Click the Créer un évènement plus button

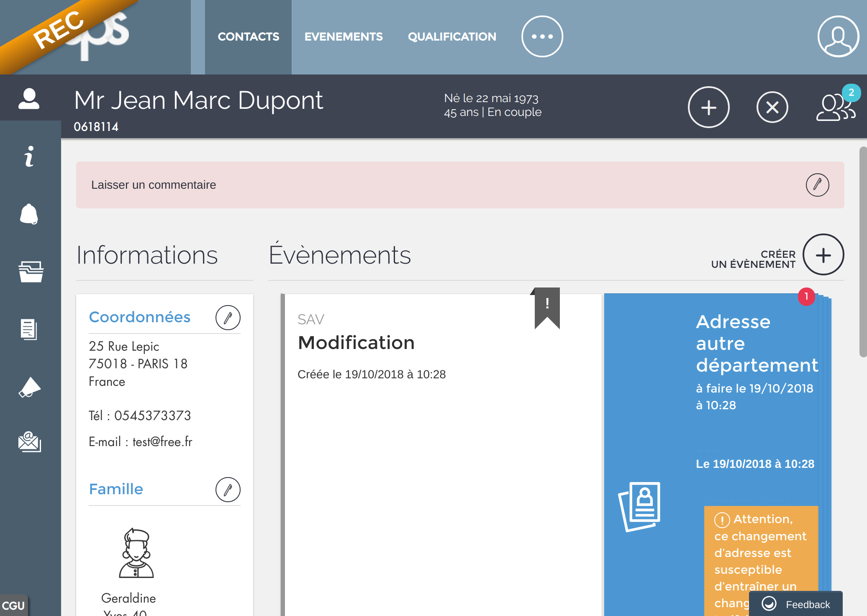823,255
